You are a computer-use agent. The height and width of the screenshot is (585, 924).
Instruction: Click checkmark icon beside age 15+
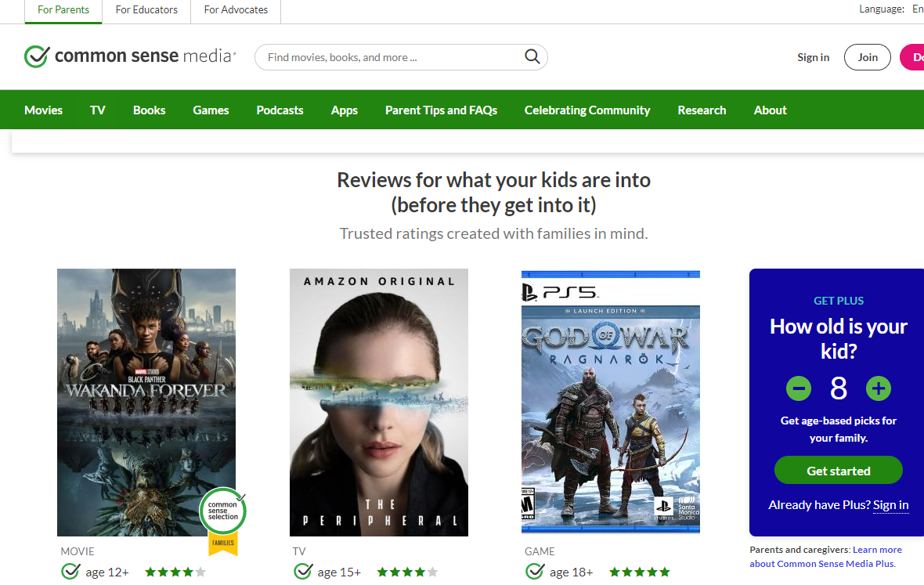[303, 572]
